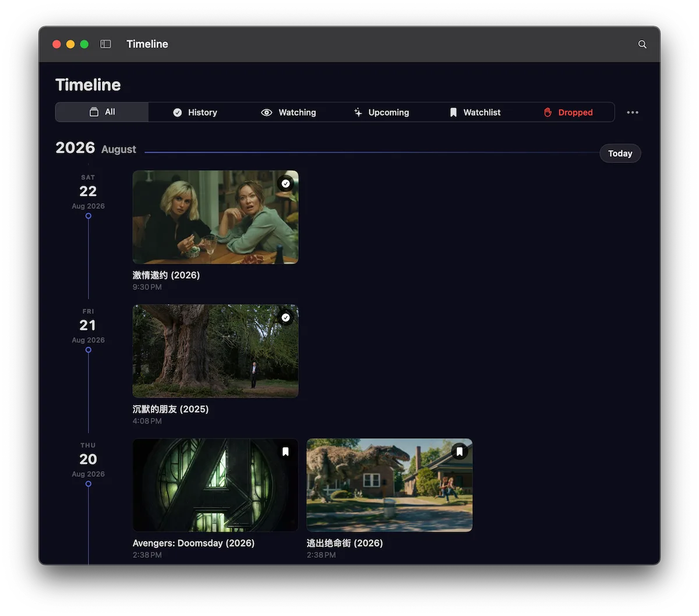Select the timeline marker for Thu 20

[x=89, y=484]
